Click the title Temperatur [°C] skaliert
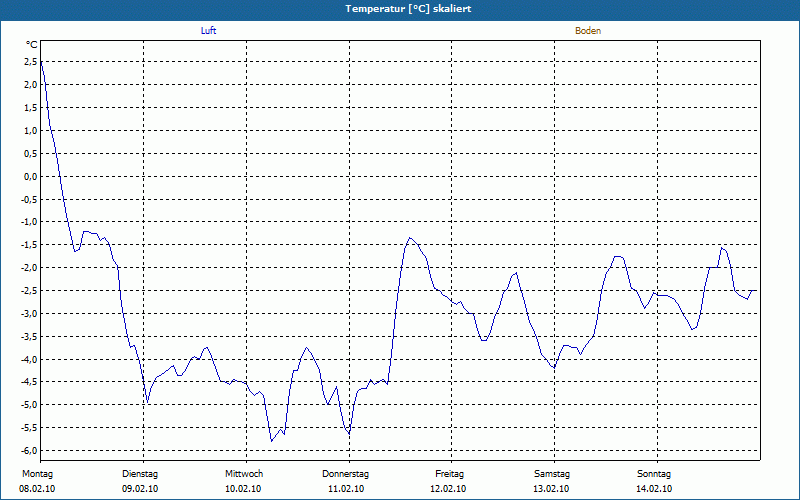Viewport: 800px width, 500px height. (x=408, y=9)
